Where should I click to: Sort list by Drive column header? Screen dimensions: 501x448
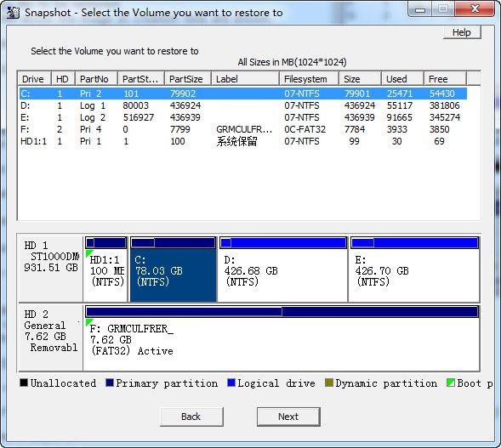34,79
